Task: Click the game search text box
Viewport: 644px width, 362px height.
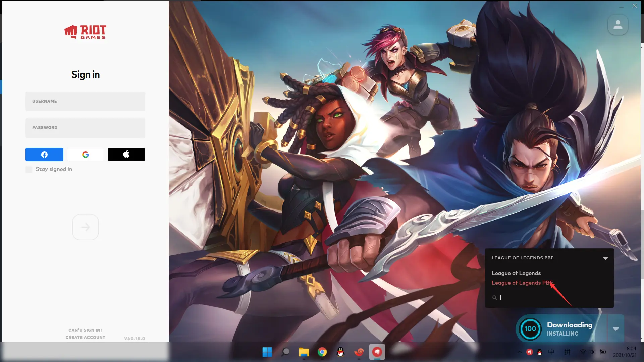Action: pyautogui.click(x=553, y=298)
